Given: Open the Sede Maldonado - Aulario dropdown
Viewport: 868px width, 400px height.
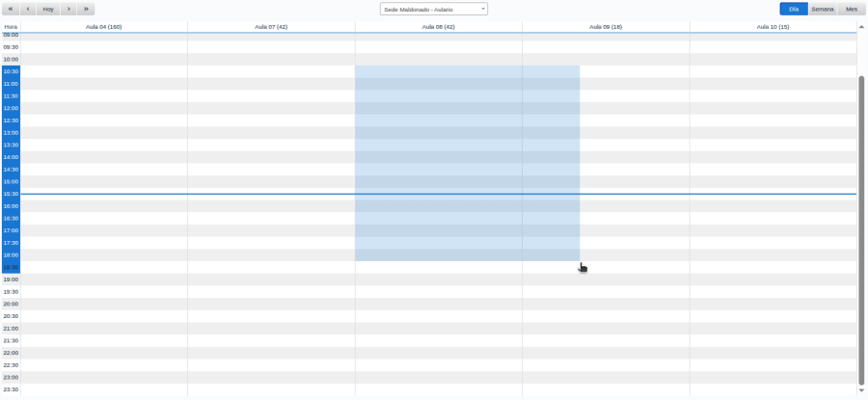Looking at the screenshot, I should pos(433,9).
